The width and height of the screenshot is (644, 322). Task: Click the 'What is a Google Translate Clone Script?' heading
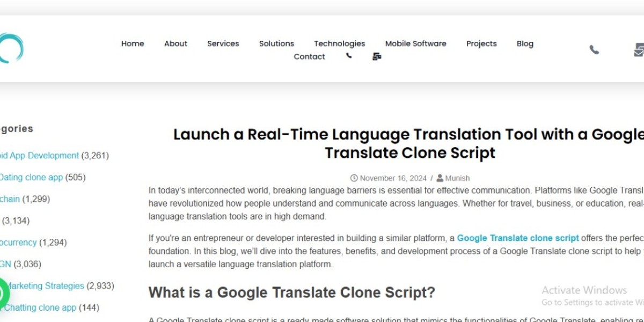coord(292,292)
